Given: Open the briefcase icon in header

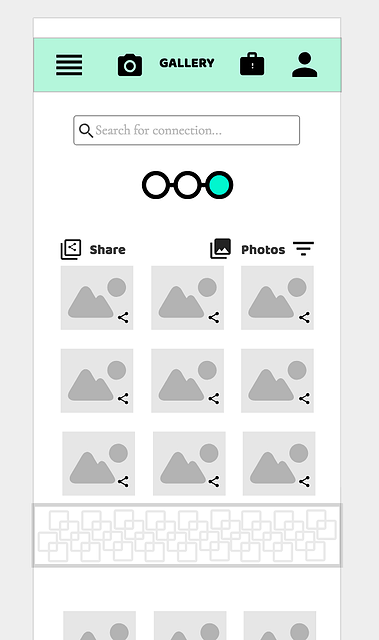Looking at the screenshot, I should 252,64.
